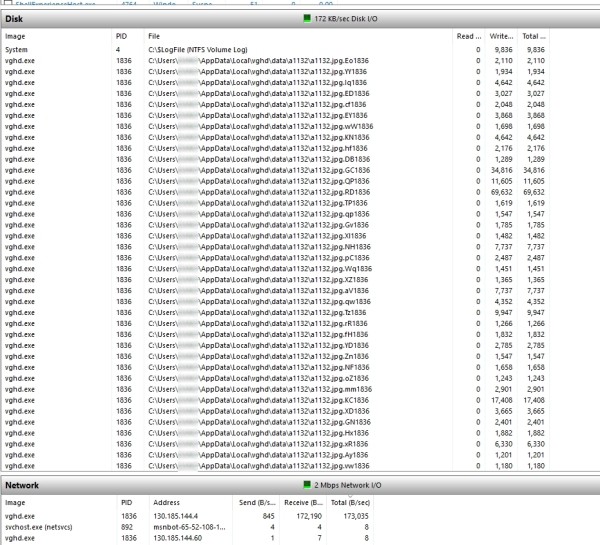
Task: Sort Disk table by Write column
Action: [x=501, y=36]
